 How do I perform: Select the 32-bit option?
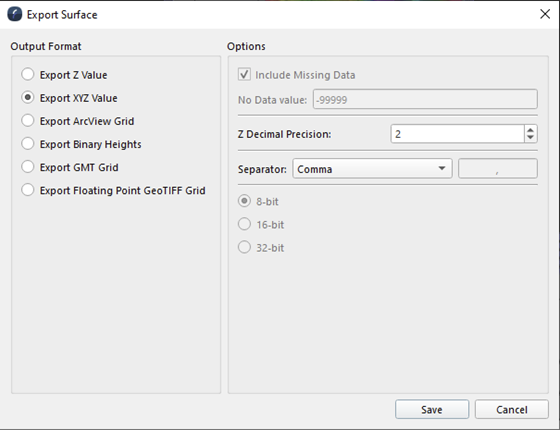coord(244,247)
